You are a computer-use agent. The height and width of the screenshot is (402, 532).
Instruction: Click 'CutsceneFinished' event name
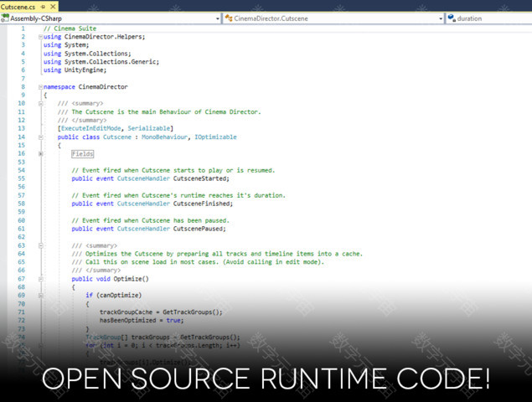coord(202,204)
